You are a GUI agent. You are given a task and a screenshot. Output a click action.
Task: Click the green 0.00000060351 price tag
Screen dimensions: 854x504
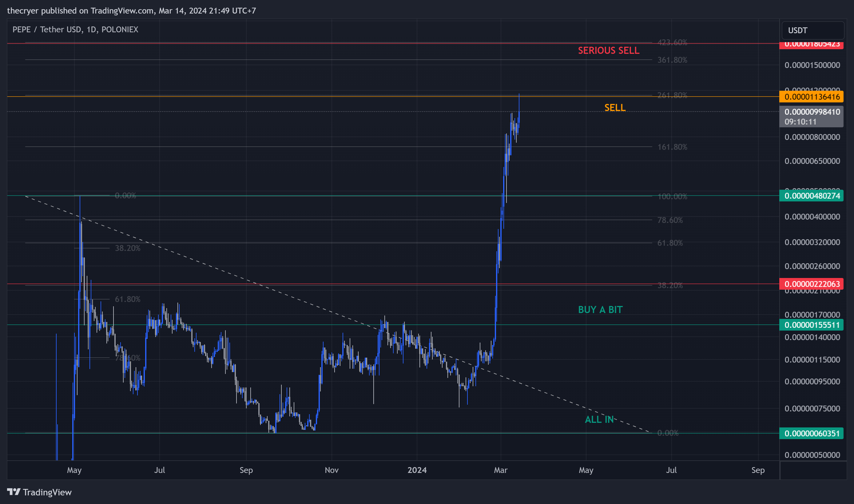[x=811, y=433]
